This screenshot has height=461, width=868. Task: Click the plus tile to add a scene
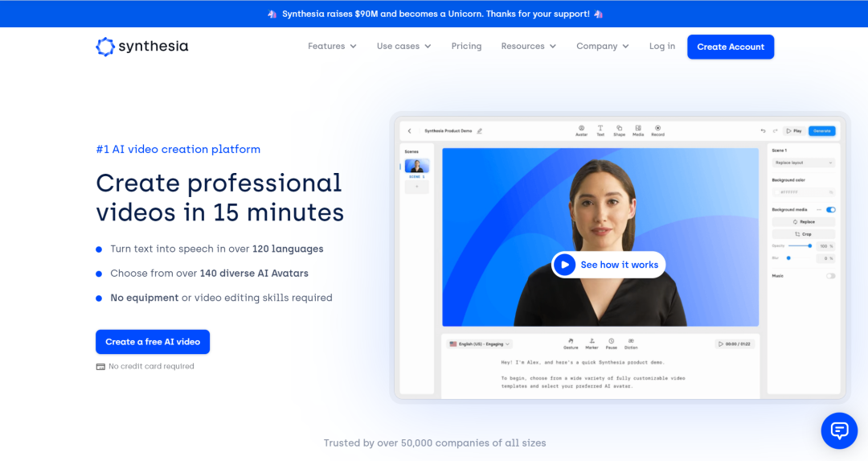point(417,187)
